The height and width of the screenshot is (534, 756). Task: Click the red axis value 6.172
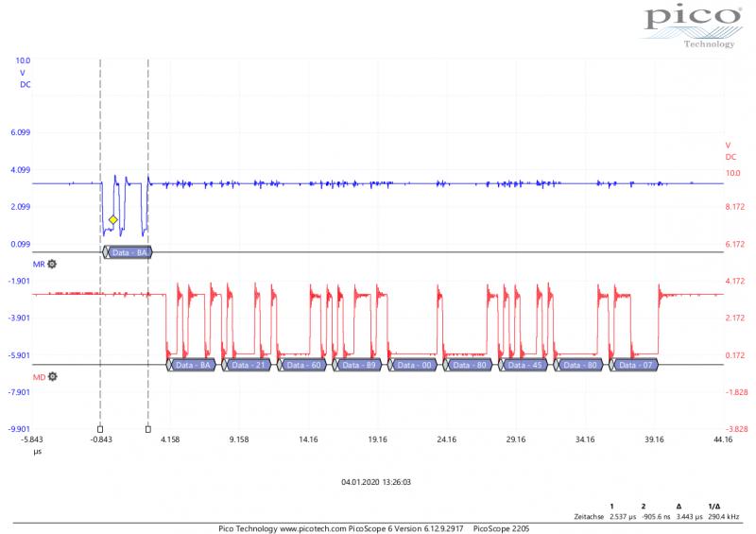(x=735, y=244)
